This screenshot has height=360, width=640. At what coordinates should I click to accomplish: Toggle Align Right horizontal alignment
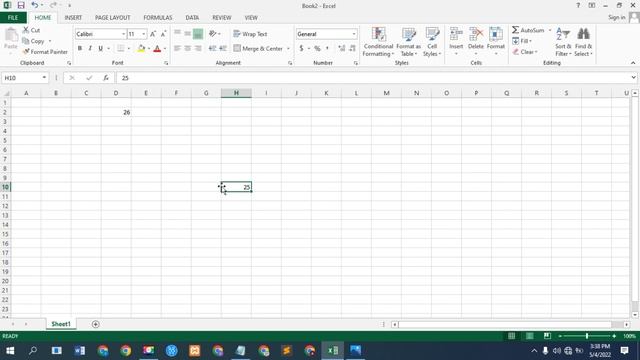[x=198, y=49]
